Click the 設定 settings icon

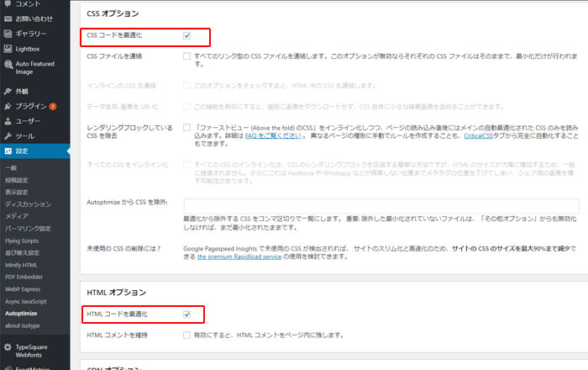[8, 151]
